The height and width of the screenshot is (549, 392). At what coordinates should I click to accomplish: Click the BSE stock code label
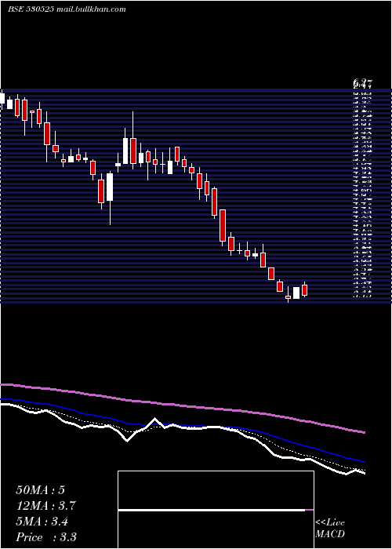[x=31, y=9]
